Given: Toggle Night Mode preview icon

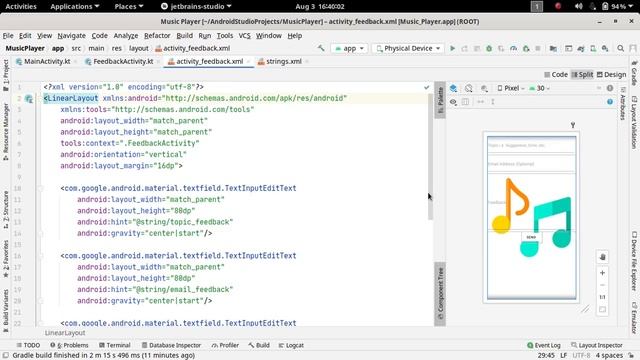Looking at the screenshot, I should [484, 88].
